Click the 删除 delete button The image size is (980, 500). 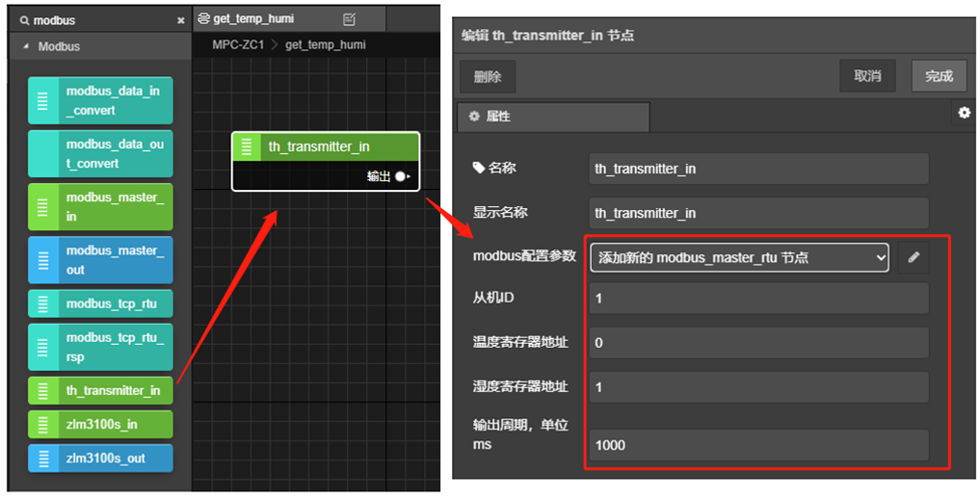[488, 77]
